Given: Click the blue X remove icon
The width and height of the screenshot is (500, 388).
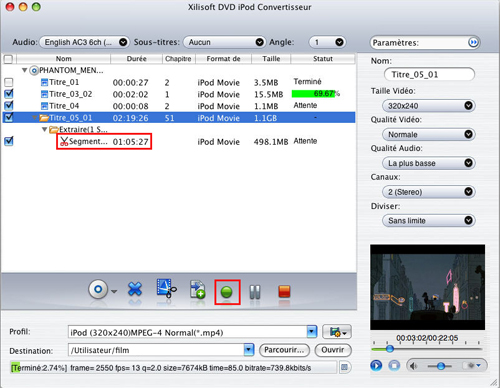Looking at the screenshot, I should click(x=135, y=289).
